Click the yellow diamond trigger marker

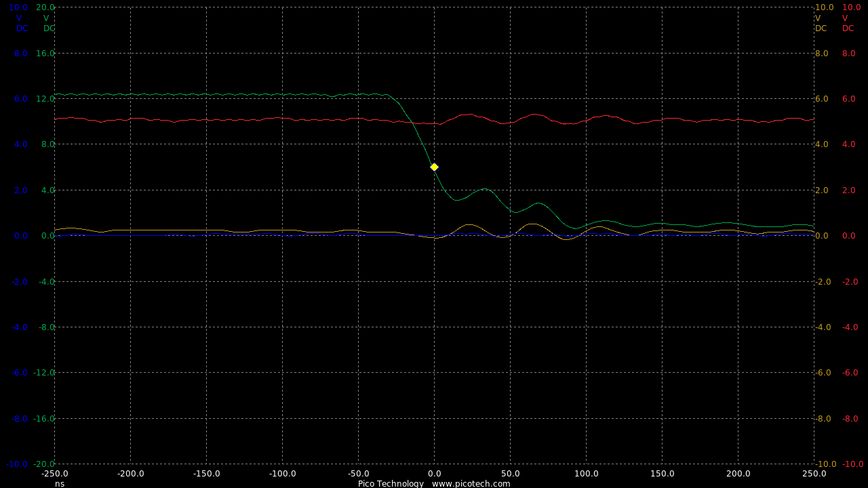point(434,167)
